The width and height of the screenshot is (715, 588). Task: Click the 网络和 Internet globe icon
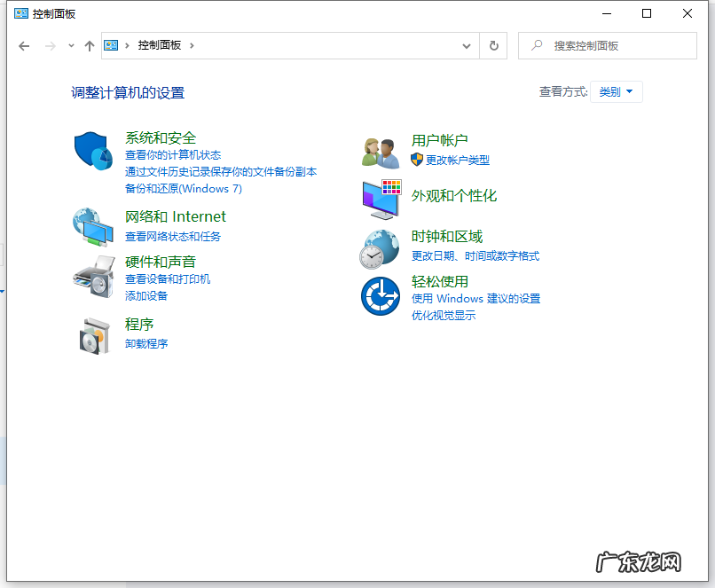pos(92,226)
